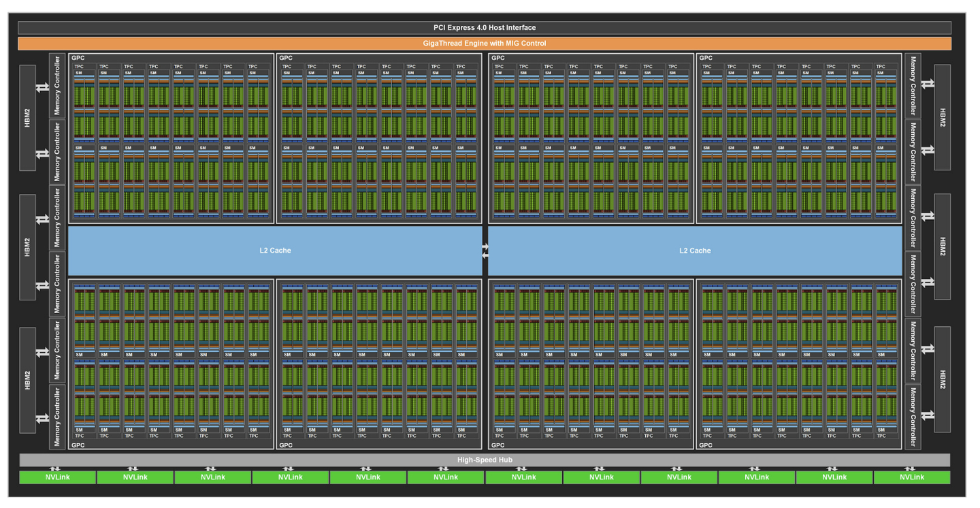Click the lower arrow pair beside bottom-right HBM2
This screenshot has width=980, height=508.
click(x=927, y=415)
